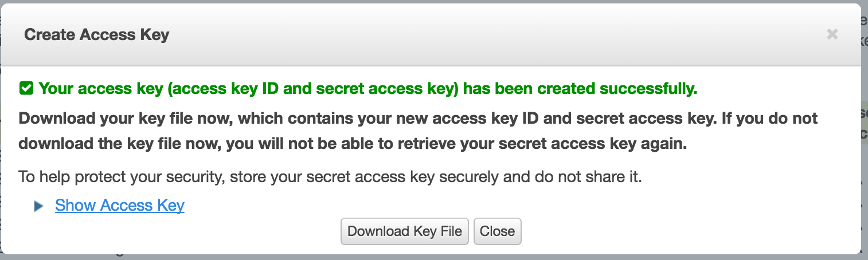This screenshot has width=868, height=260.
Task: Download the key file
Action: point(405,231)
